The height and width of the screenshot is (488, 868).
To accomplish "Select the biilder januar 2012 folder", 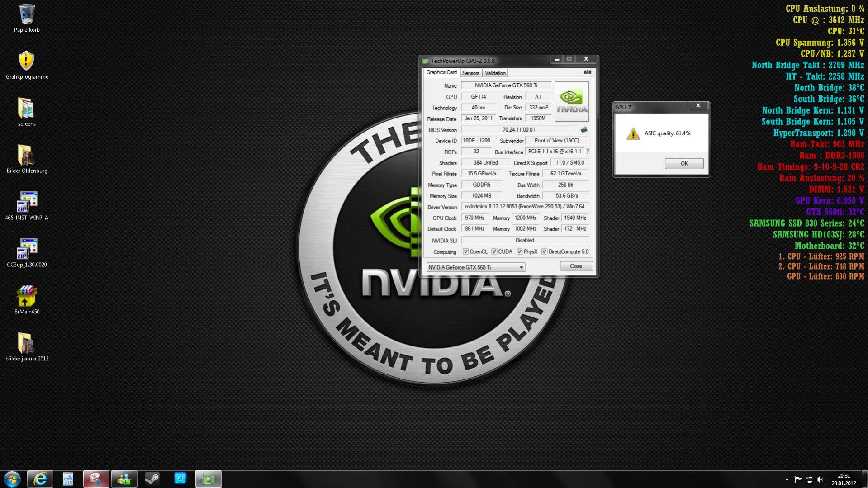I will point(26,343).
